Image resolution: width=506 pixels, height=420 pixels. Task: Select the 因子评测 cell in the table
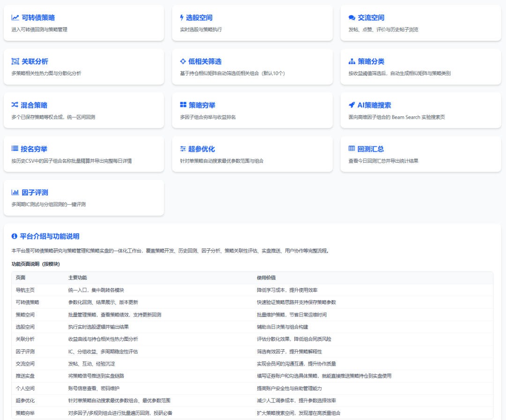click(25, 351)
